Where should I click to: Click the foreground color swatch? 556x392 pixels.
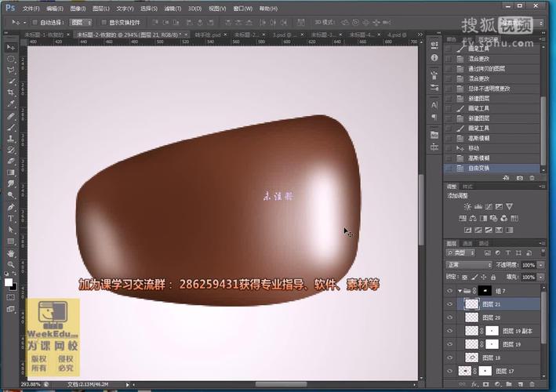9,281
